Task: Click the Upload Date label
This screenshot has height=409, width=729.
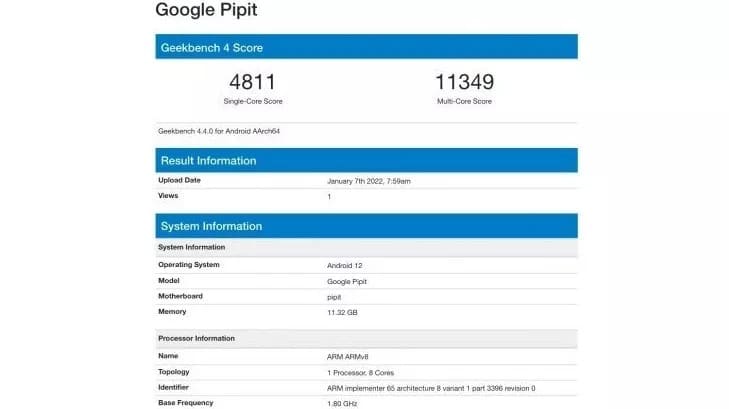Action: coord(179,180)
